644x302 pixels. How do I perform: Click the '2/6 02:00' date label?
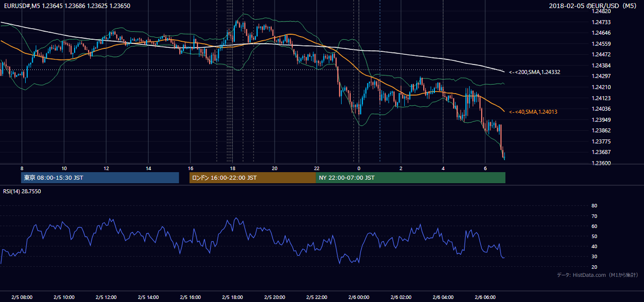pos(401,297)
